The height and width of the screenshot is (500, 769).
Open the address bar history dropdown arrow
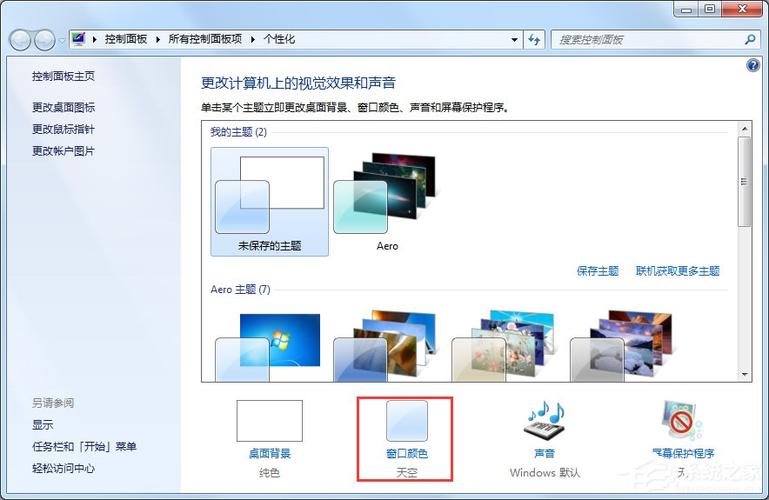click(514, 40)
